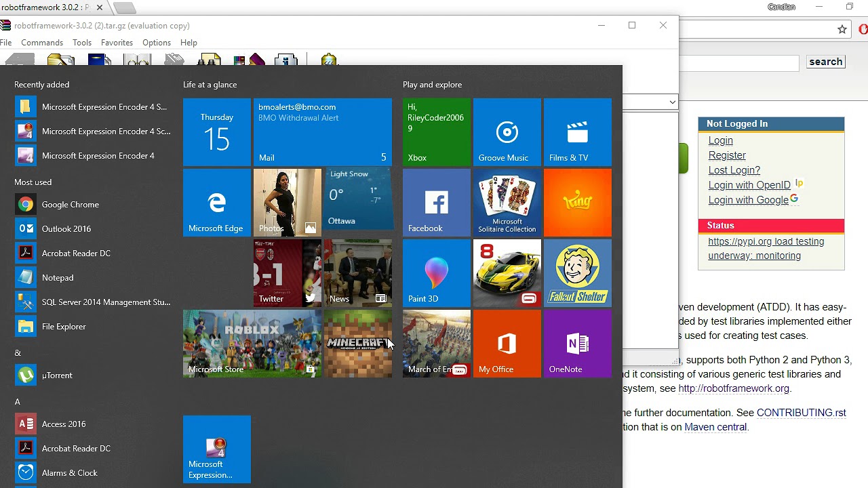
Task: Open the Thursday 15 calendar tile
Action: pyautogui.click(x=217, y=132)
